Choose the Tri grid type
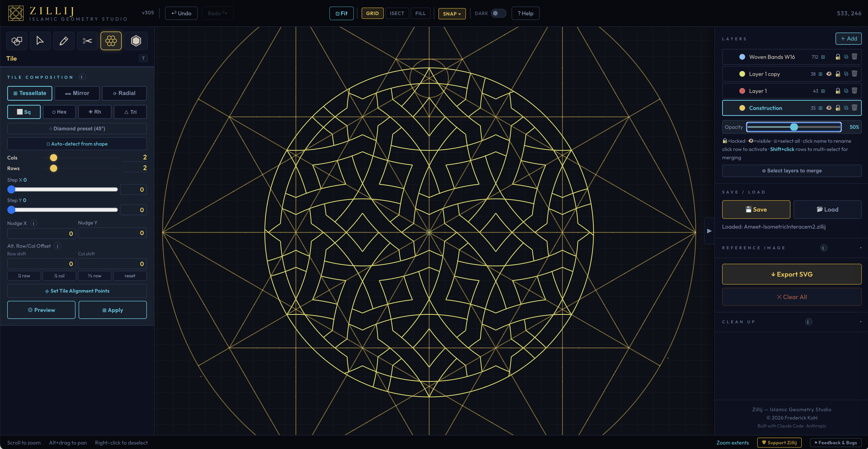This screenshot has height=449, width=868. click(x=130, y=112)
